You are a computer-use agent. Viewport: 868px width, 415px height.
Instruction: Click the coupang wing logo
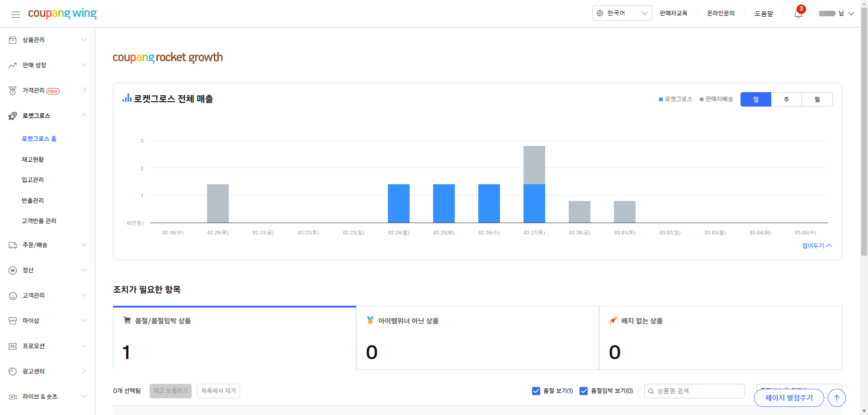click(x=62, y=14)
